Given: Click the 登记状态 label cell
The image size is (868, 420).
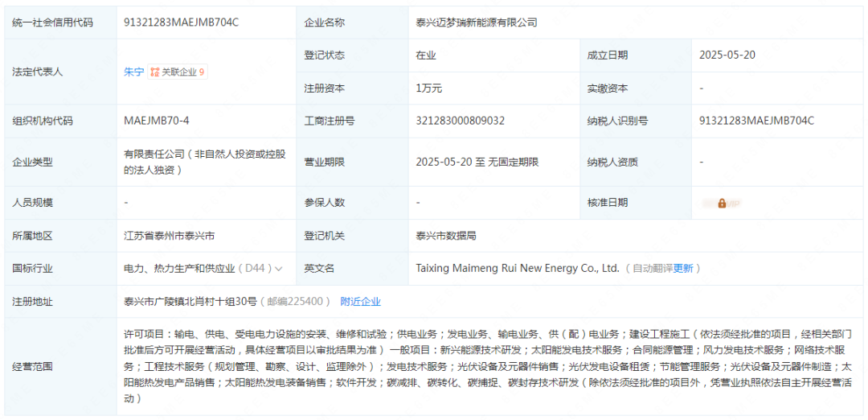Looking at the screenshot, I should click(353, 55).
